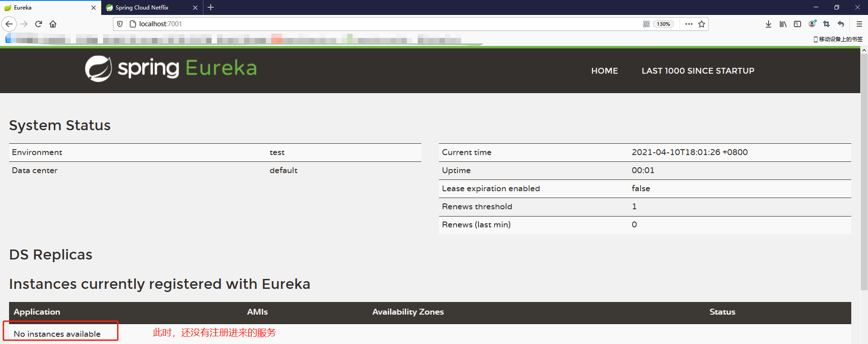Image resolution: width=868 pixels, height=344 pixels.
Task: Click the tracking protection shield icon
Action: point(120,24)
